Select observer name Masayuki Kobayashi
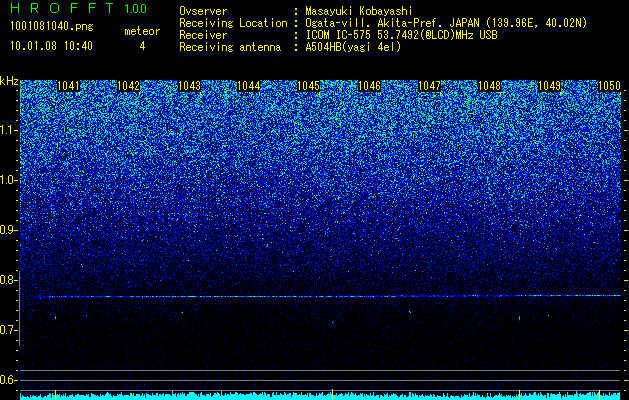The width and height of the screenshot is (629, 400). coord(359,11)
